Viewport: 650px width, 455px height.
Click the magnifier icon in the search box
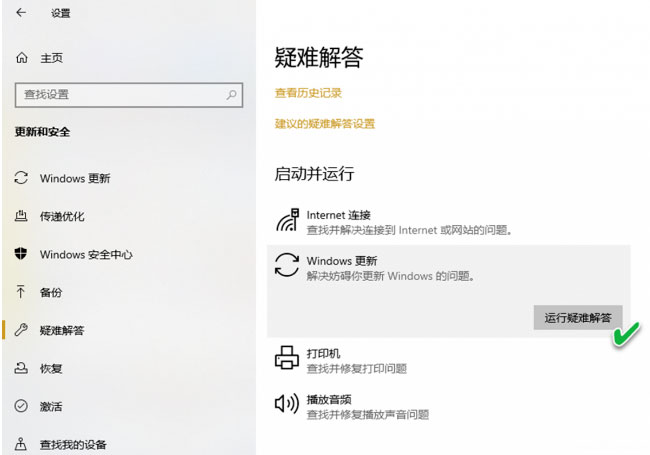pos(231,95)
